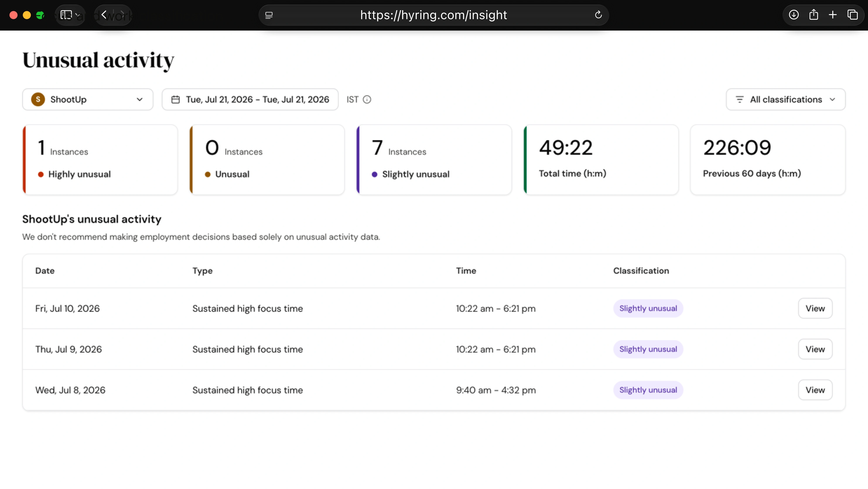
Task: Show browser downloads
Action: (794, 15)
